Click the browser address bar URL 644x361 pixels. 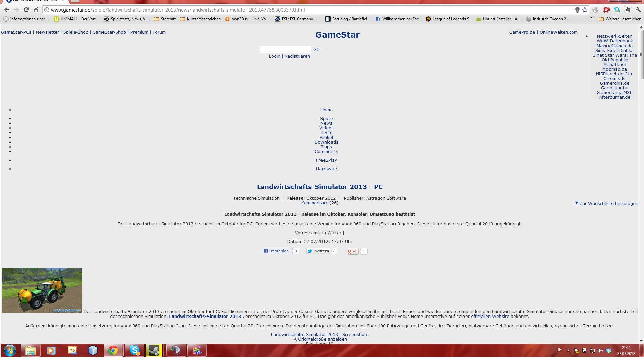(178, 10)
